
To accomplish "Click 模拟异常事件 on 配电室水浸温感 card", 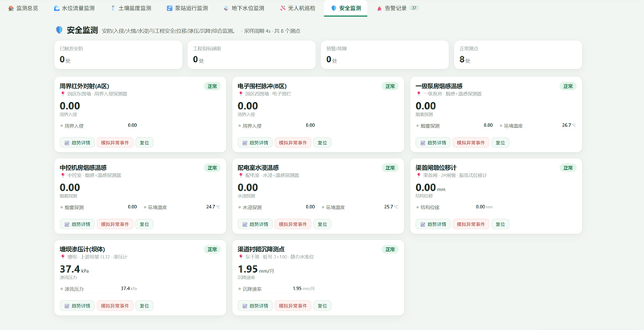I will pos(293,224).
